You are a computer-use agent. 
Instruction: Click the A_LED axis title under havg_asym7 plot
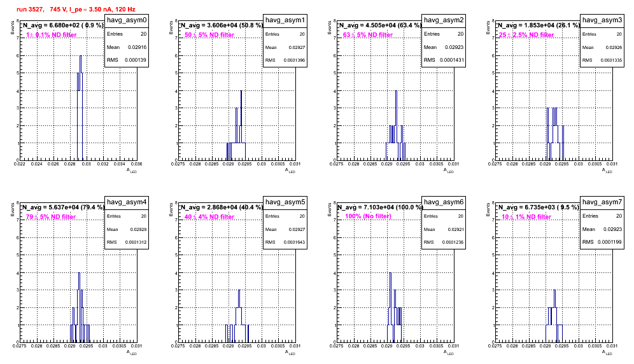607,353
